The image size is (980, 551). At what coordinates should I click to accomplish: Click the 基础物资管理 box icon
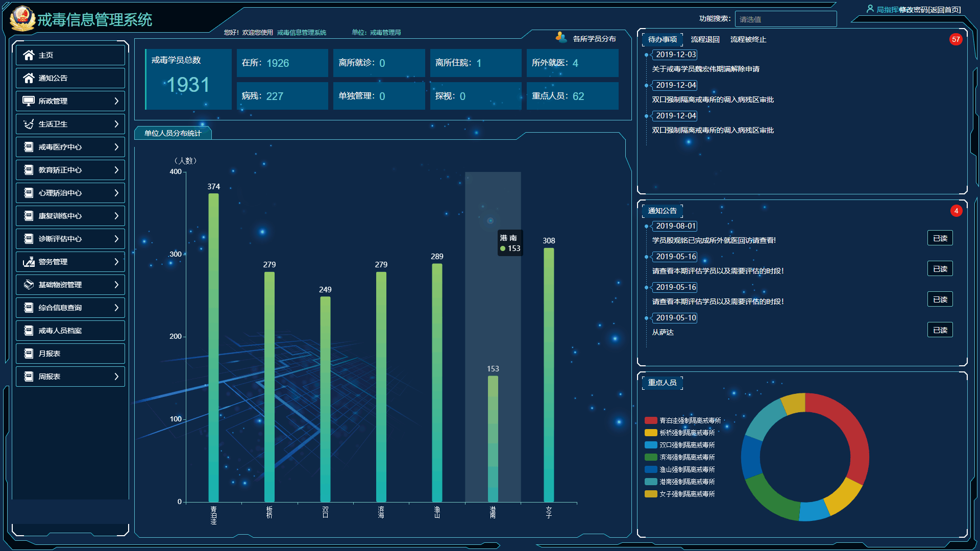[x=29, y=285]
